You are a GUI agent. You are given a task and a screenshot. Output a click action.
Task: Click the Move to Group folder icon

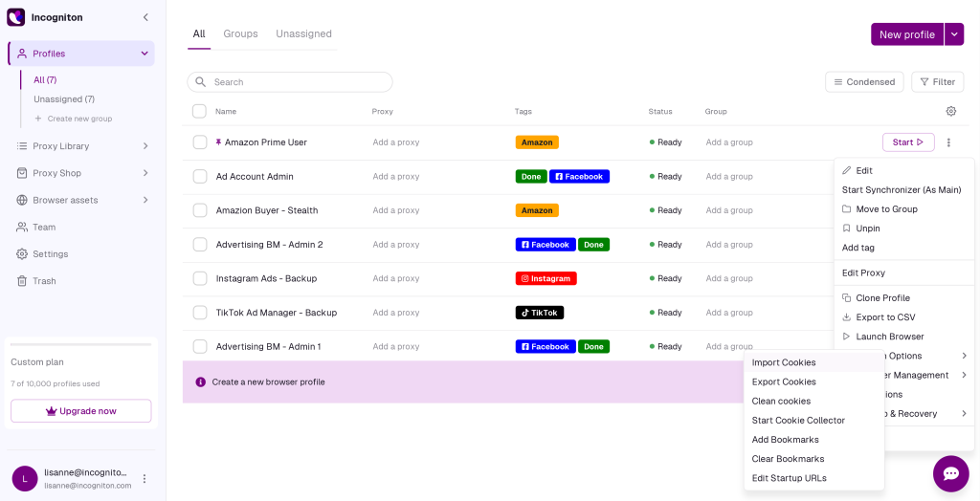pos(847,209)
